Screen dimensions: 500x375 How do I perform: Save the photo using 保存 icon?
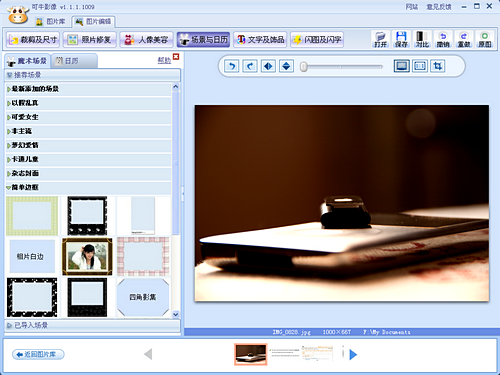401,39
